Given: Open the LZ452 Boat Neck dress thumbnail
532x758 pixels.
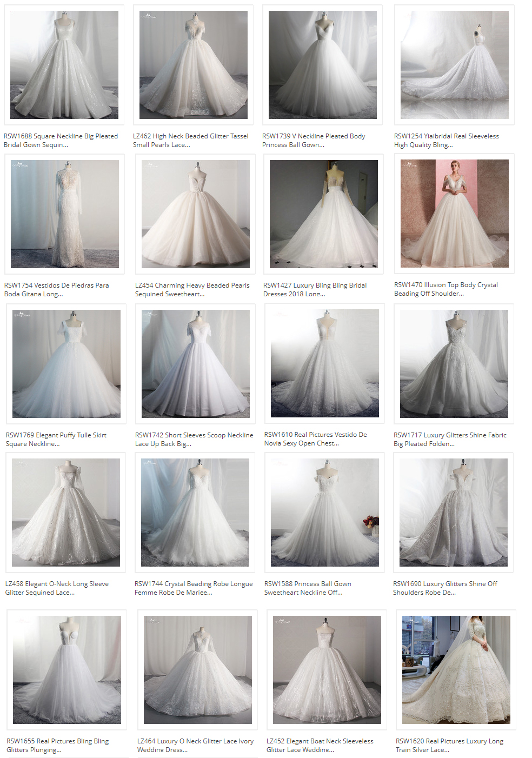Looking at the screenshot, I should point(325,669).
